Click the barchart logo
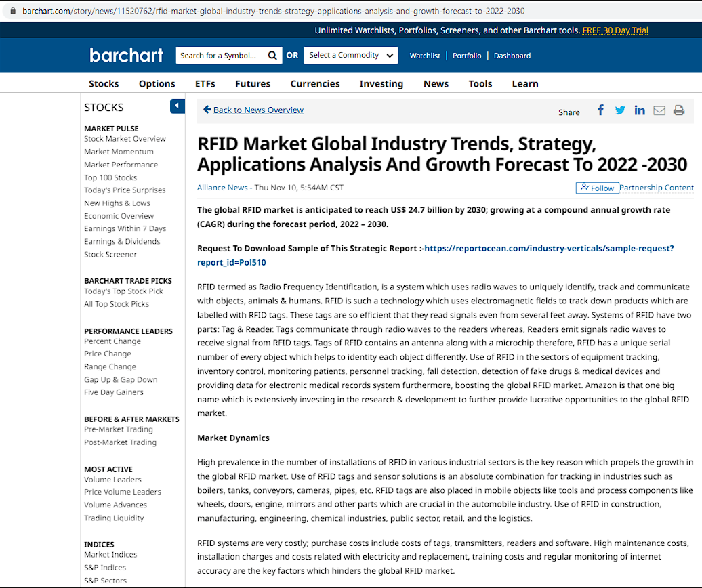This screenshot has height=588, width=702. point(127,56)
